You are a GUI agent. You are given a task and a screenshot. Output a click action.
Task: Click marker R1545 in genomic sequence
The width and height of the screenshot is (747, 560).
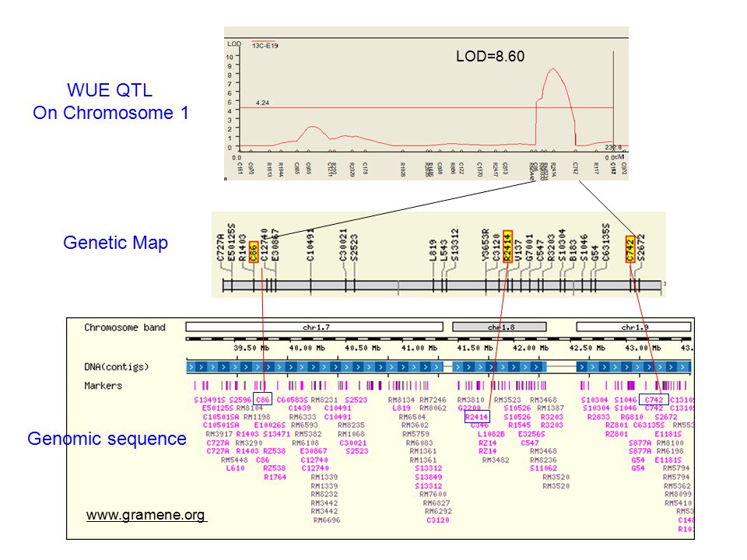click(x=519, y=425)
